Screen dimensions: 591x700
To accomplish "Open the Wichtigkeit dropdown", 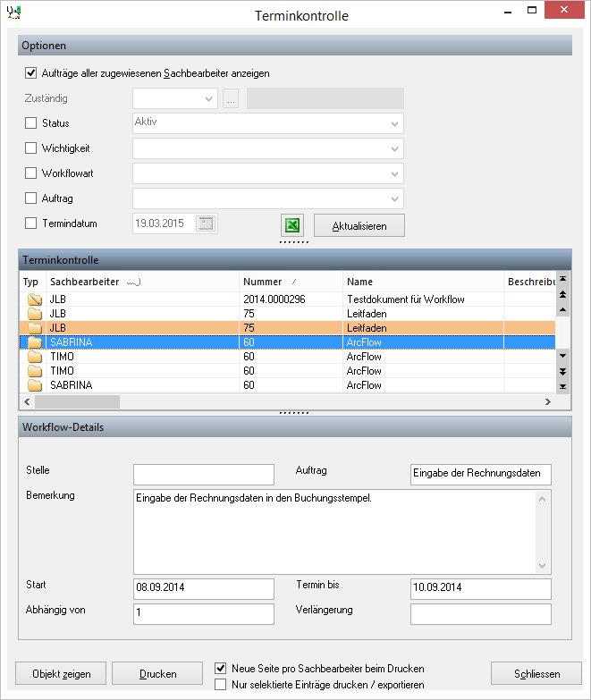I will tap(394, 148).
